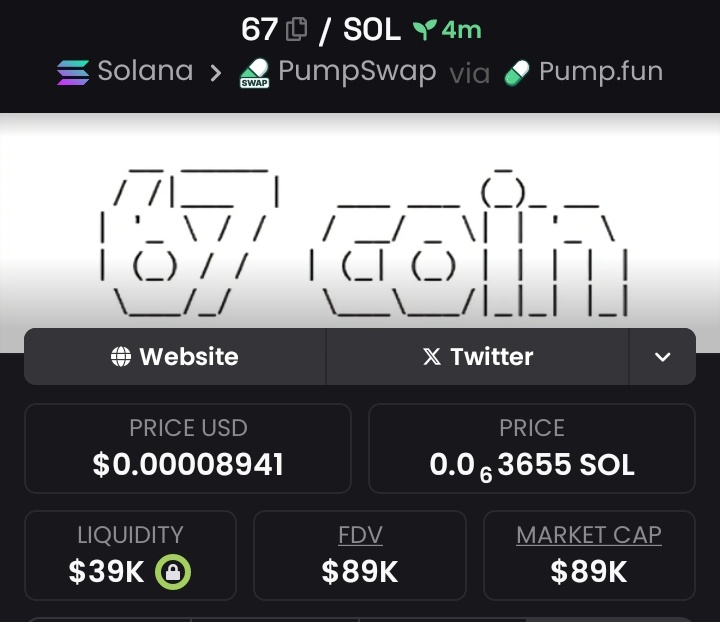Viewport: 720px width, 622px height.
Task: Copy the 67 token address icon
Action: 296,29
